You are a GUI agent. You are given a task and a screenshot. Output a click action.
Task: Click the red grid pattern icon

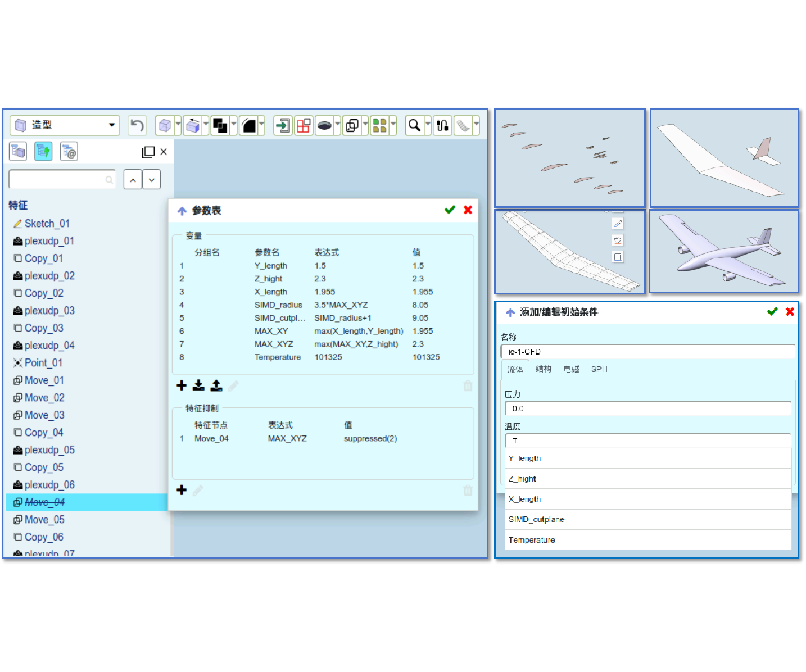[x=304, y=125]
